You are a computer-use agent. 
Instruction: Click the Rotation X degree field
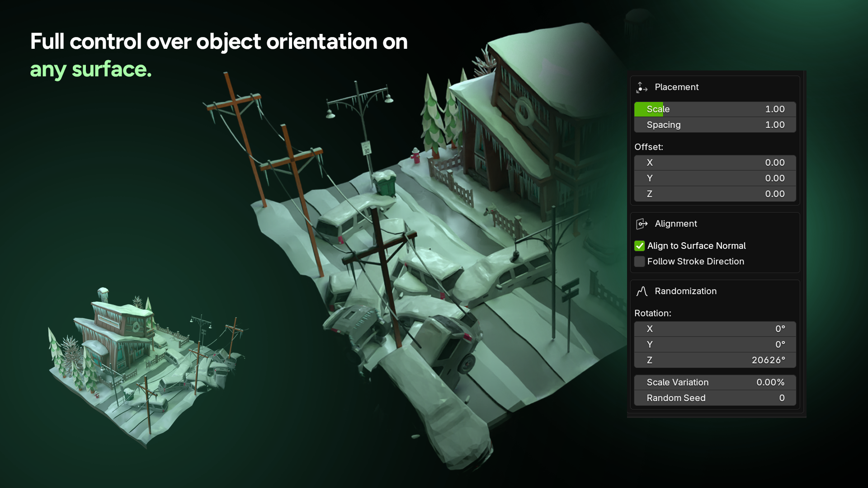pyautogui.click(x=714, y=329)
